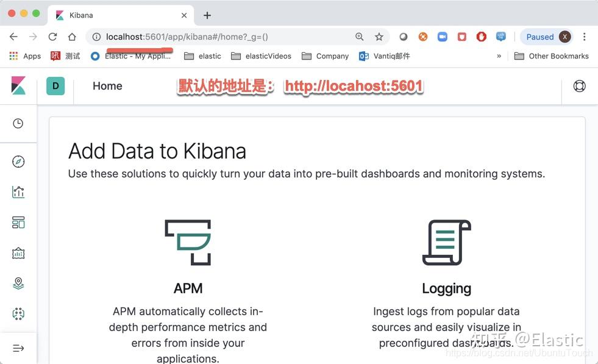This screenshot has height=364, width=598.
Task: Select the Discover compass icon
Action: [18, 162]
